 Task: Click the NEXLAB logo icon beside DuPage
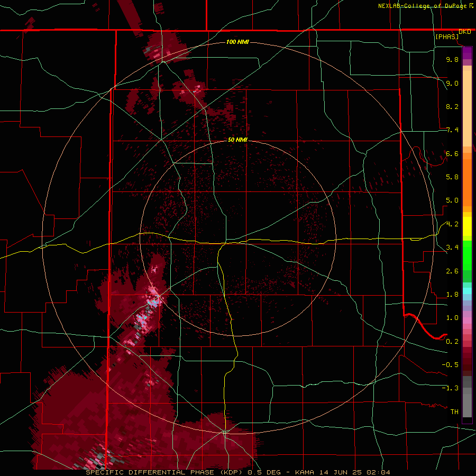tap(471, 5)
